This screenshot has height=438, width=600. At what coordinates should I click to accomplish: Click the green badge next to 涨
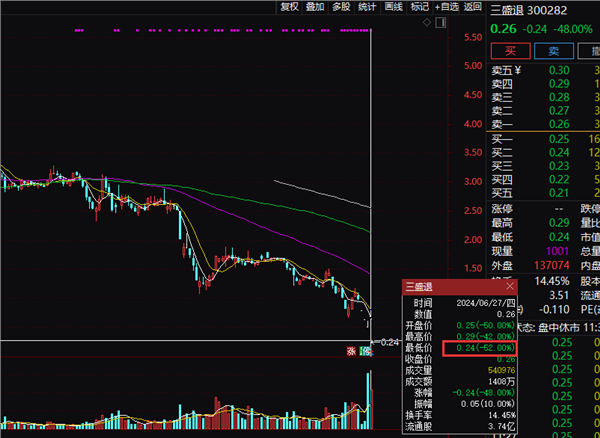[366, 351]
